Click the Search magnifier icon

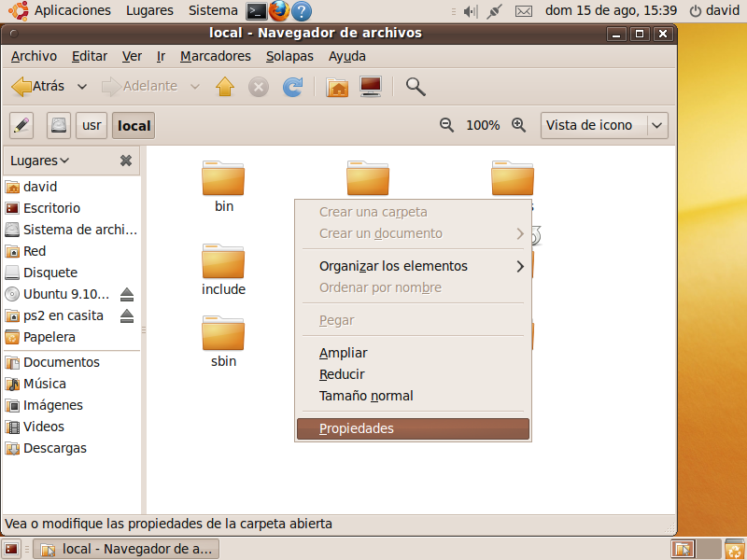[416, 87]
